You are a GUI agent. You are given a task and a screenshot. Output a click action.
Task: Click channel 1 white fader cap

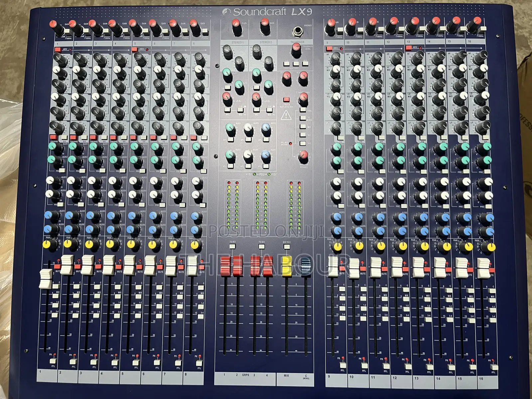point(46,278)
